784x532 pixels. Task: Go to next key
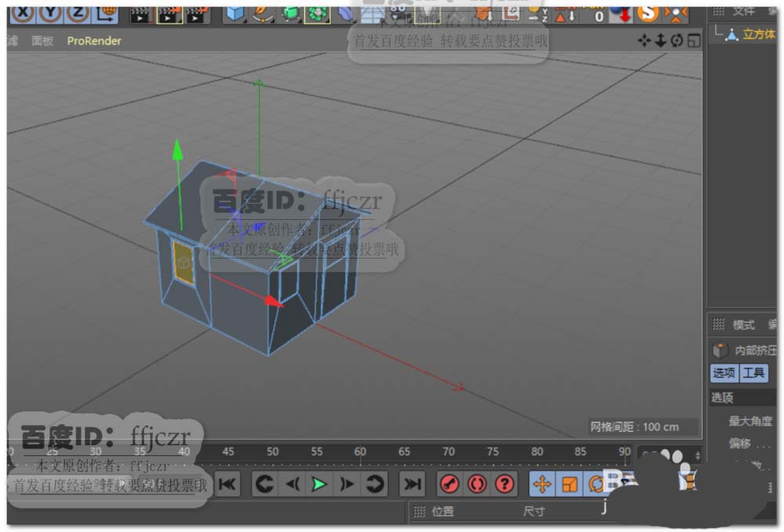click(x=375, y=484)
